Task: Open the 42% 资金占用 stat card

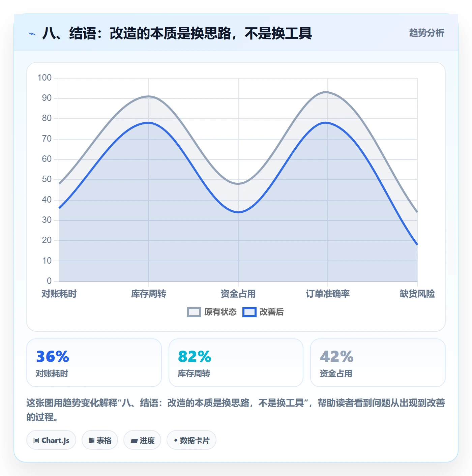Action: (378, 363)
